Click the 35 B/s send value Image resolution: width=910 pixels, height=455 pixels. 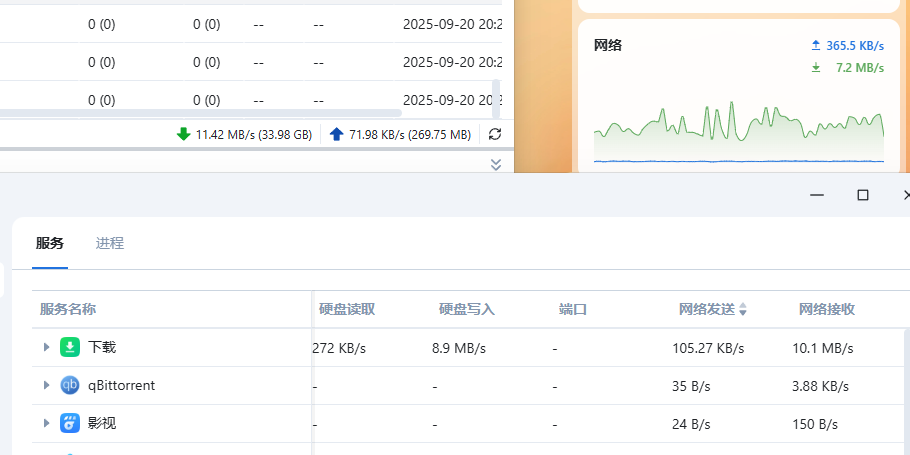click(x=691, y=386)
